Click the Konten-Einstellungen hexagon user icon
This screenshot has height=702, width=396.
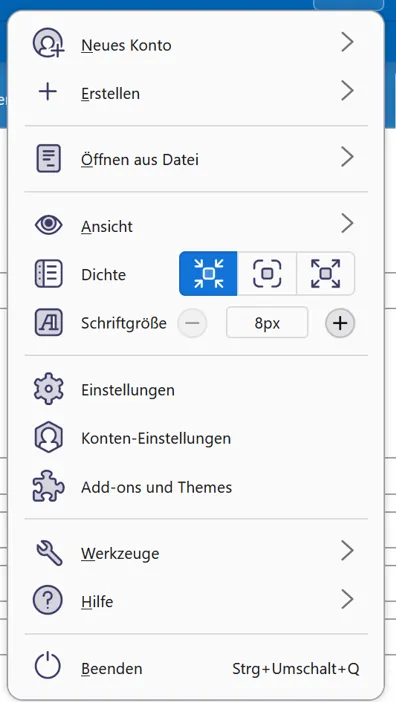point(48,438)
